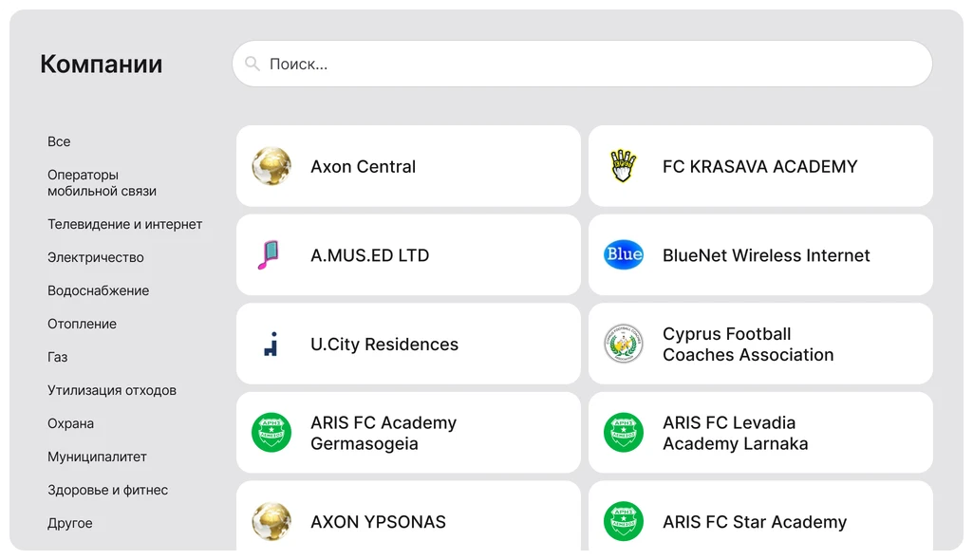This screenshot has height=560, width=973.
Task: Click the search magnifier icon
Action: click(253, 63)
